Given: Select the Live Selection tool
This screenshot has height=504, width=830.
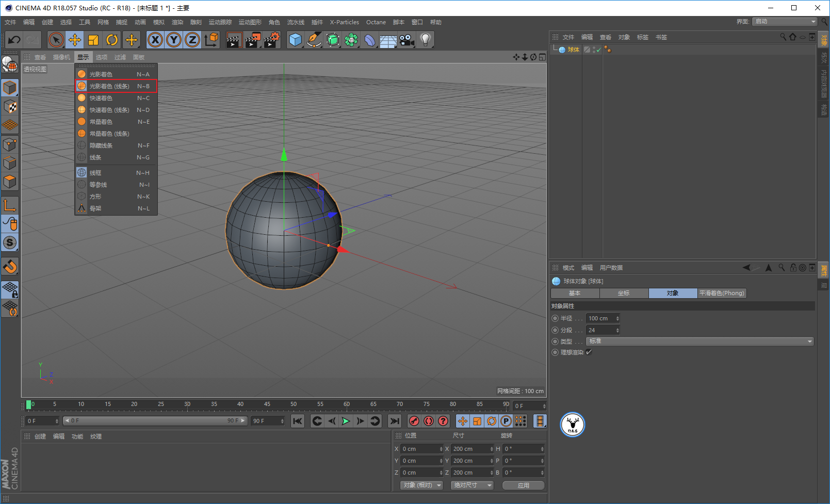Looking at the screenshot, I should (x=56, y=40).
